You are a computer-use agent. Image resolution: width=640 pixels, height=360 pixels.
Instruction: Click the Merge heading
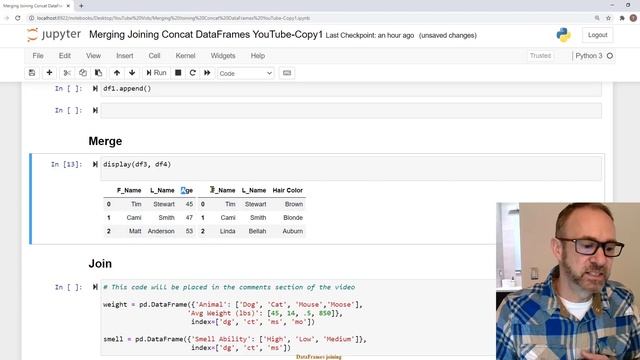105,141
